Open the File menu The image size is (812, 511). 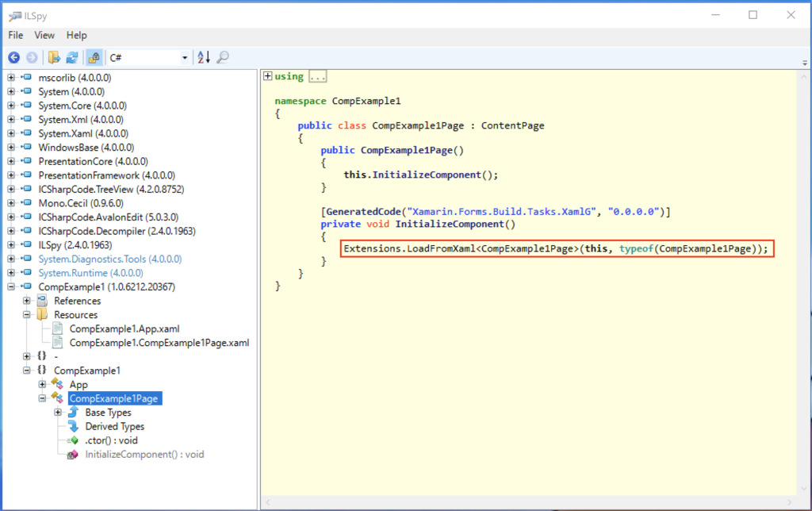pyautogui.click(x=16, y=35)
